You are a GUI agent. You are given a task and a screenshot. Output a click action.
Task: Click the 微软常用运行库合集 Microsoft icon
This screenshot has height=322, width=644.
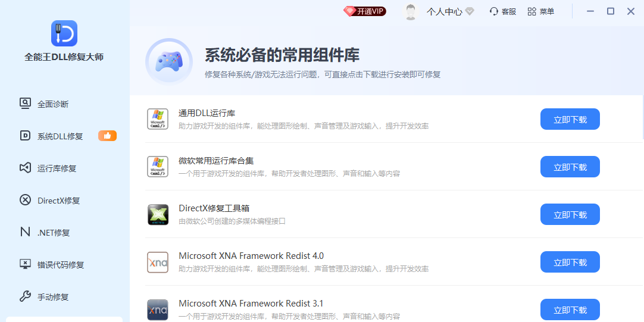click(x=158, y=167)
